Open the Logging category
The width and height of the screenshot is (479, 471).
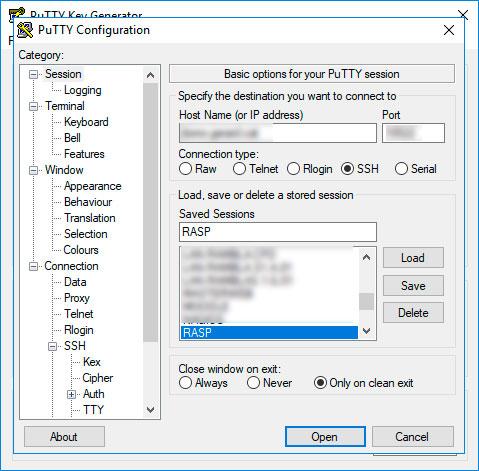(83, 90)
